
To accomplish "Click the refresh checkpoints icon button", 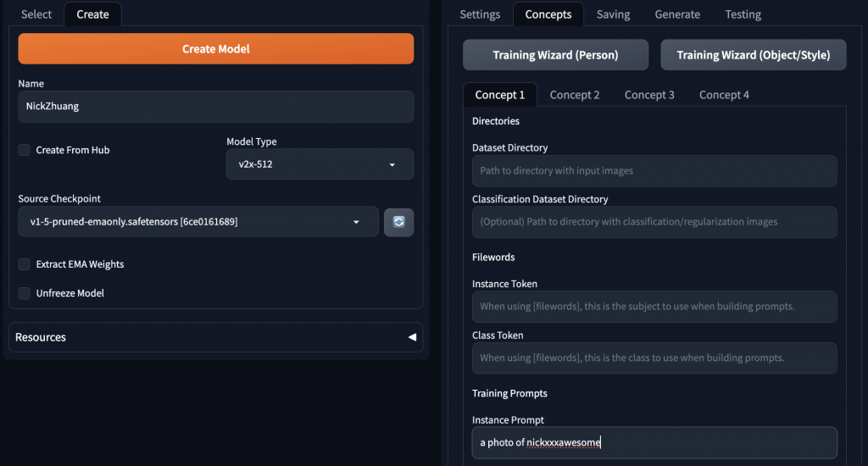I will [398, 222].
